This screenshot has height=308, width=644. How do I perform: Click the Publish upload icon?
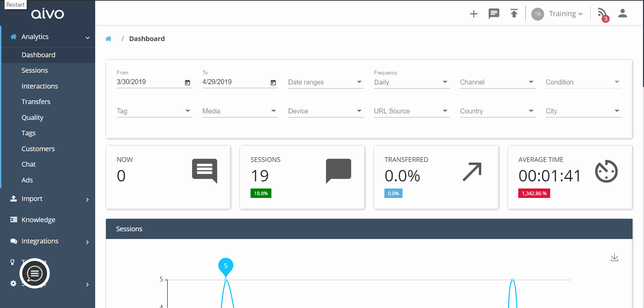(514, 13)
